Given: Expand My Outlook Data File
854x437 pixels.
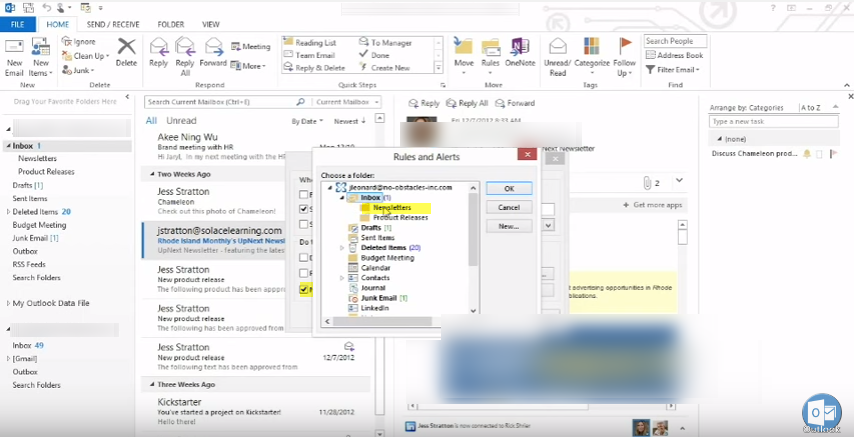Looking at the screenshot, I should pos(8,304).
